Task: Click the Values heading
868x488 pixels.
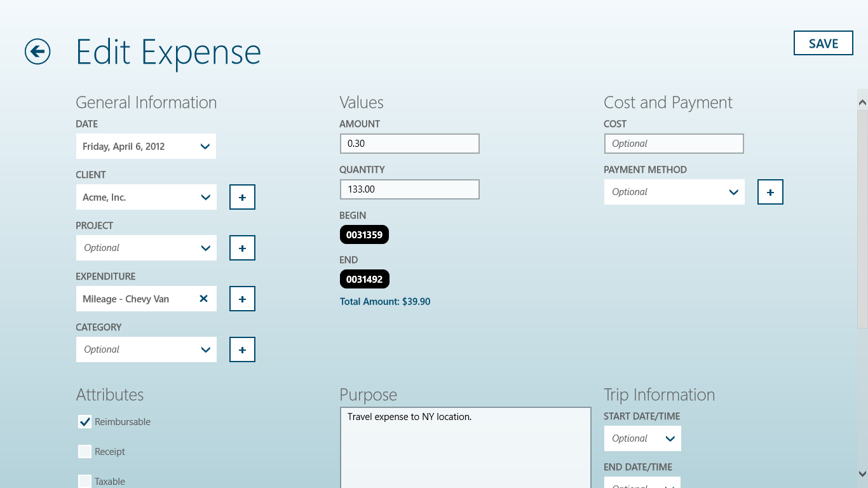Action: point(362,102)
